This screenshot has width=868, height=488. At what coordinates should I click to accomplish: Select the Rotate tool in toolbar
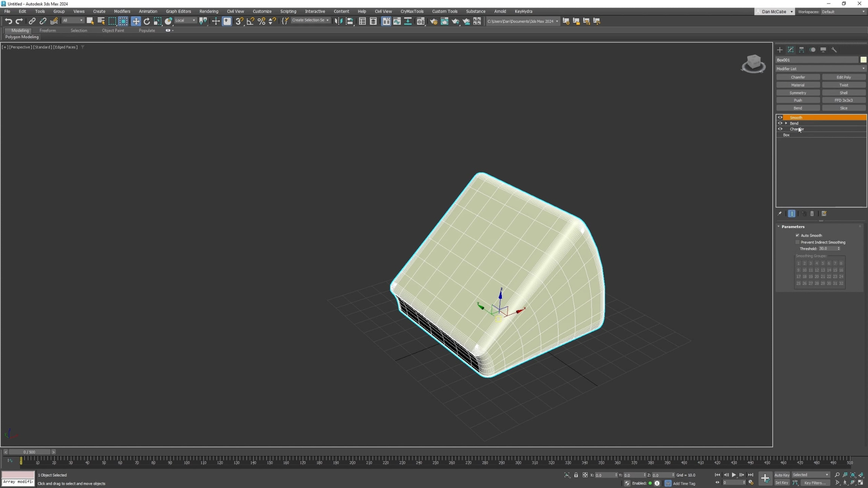pyautogui.click(x=146, y=21)
